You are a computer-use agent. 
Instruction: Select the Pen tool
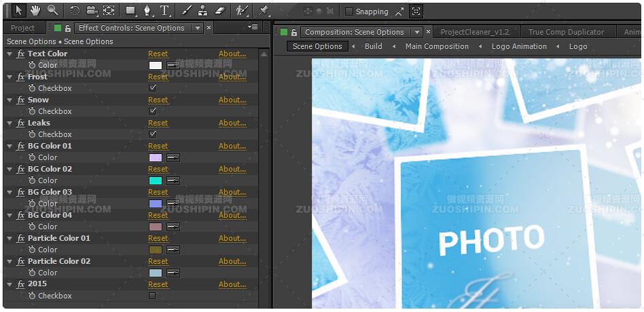coord(147,10)
